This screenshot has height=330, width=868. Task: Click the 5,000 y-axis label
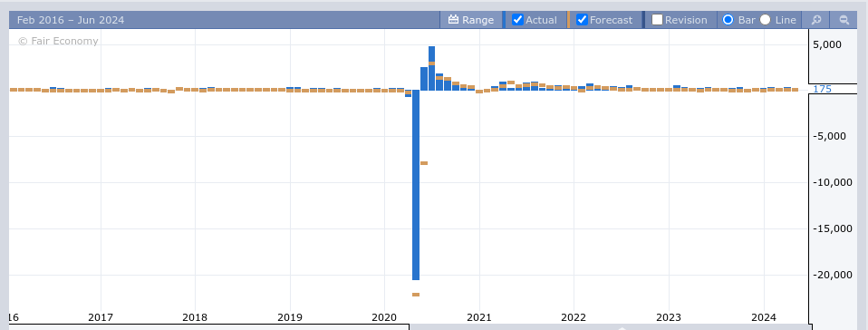coord(827,44)
